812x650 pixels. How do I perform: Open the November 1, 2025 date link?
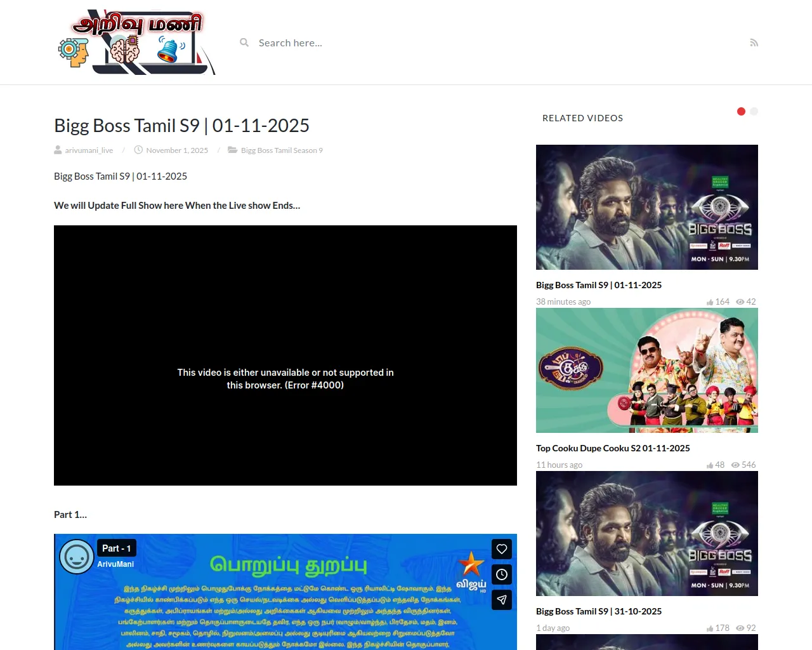(177, 150)
